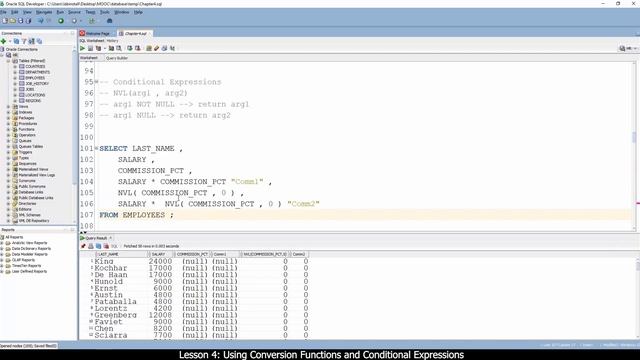Select DEPARTMENTS table in tree

pyautogui.click(x=38, y=72)
